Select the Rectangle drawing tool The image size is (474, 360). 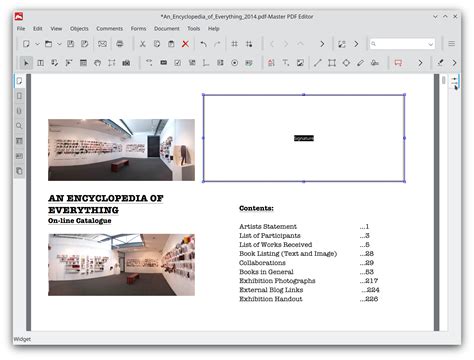[332, 63]
